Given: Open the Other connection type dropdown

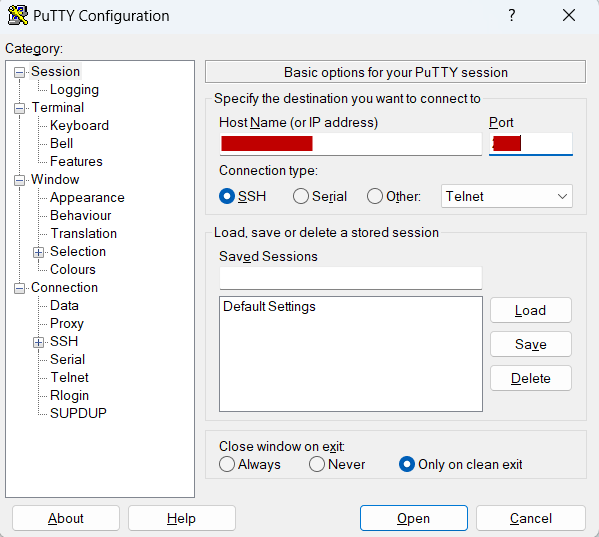Looking at the screenshot, I should [507, 196].
